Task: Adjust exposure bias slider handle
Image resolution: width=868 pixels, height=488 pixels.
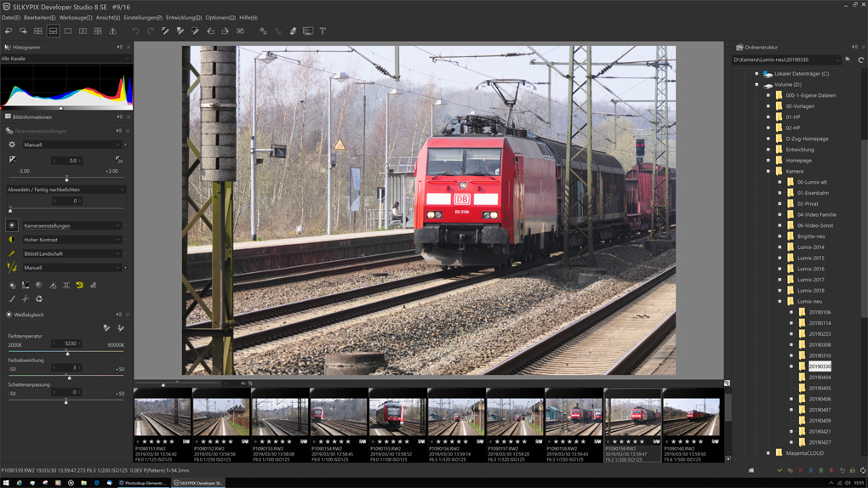Action: tap(66, 179)
